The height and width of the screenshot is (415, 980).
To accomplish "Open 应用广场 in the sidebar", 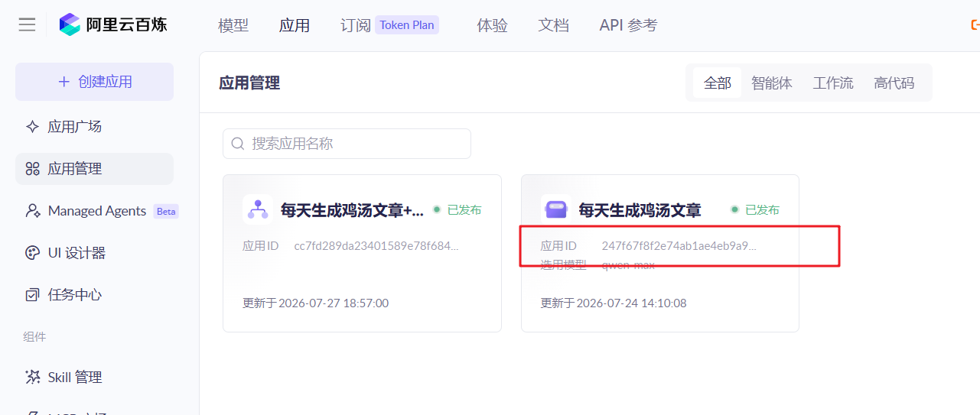I will coord(94,127).
